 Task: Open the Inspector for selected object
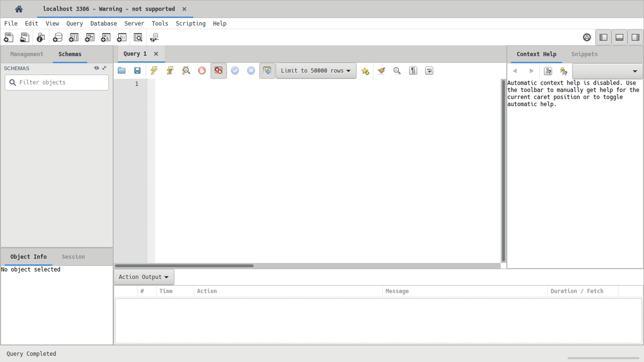[x=41, y=38]
